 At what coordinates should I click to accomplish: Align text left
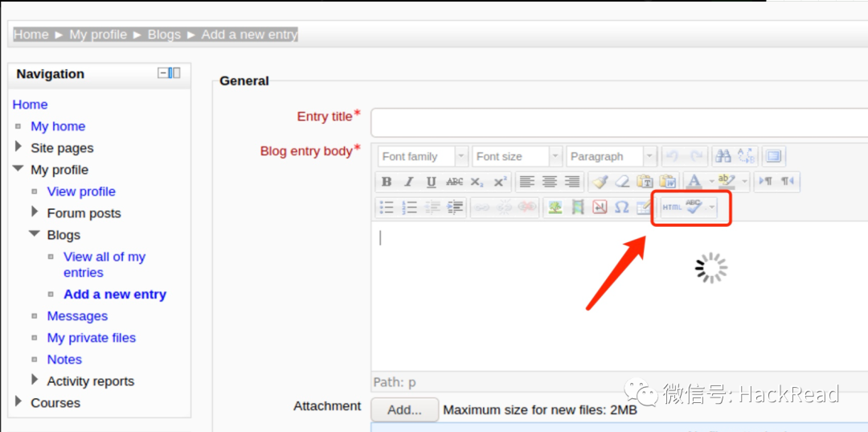click(x=527, y=182)
